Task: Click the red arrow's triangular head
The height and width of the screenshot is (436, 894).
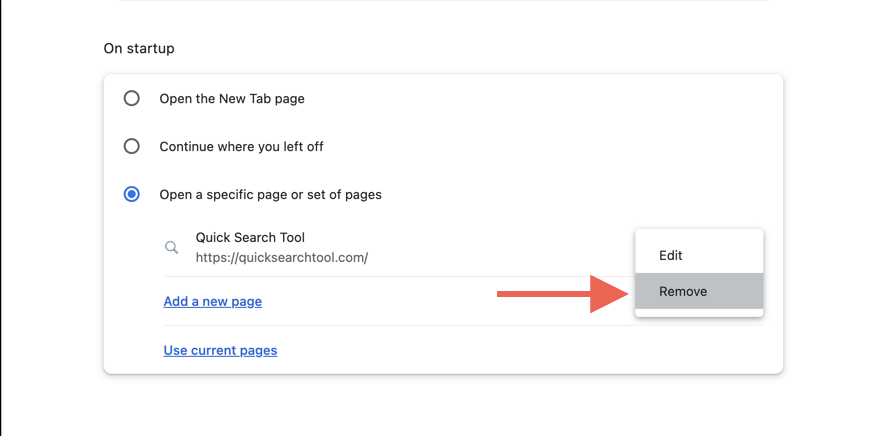Action: pyautogui.click(x=607, y=293)
